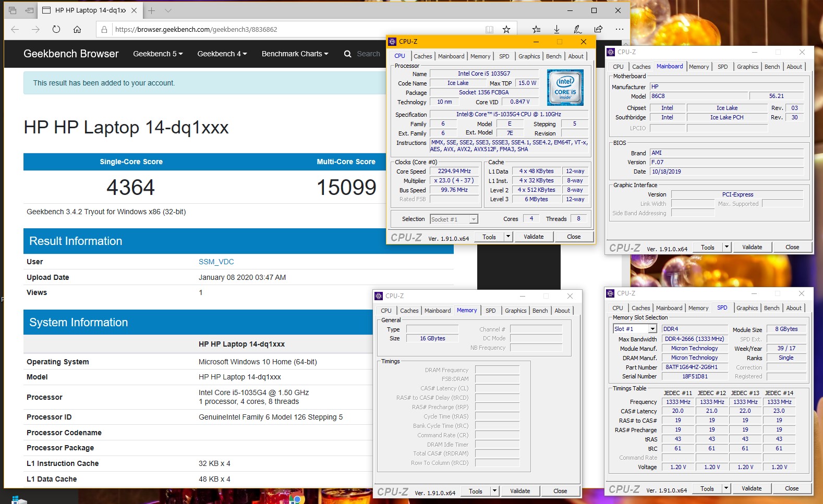Click the Single-Core score 4364

point(131,187)
